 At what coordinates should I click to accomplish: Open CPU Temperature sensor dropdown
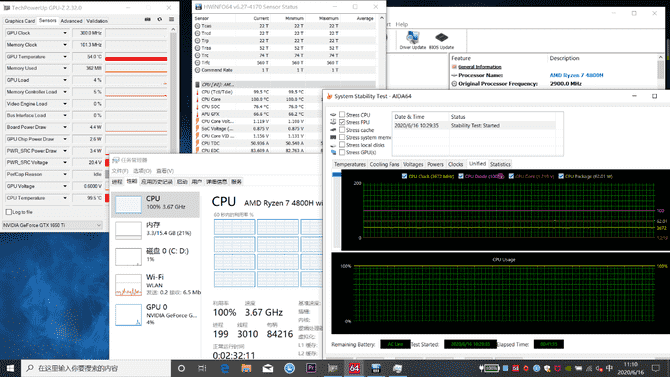click(65, 198)
